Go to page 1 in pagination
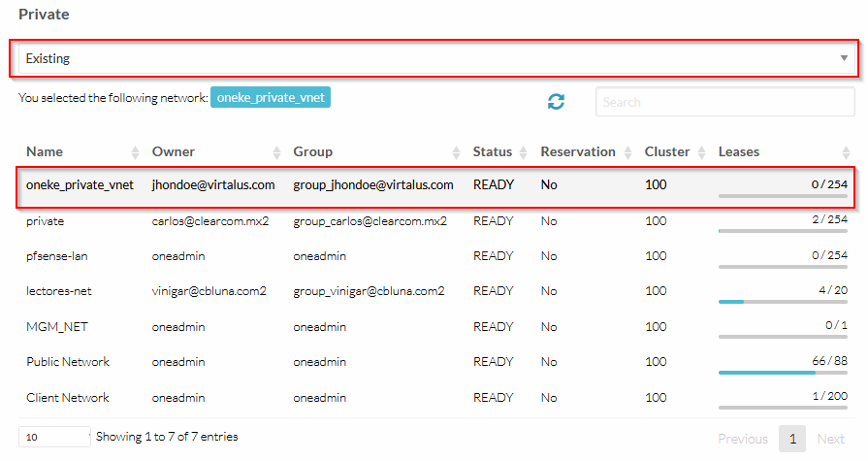This screenshot has width=868, height=461. (x=791, y=440)
